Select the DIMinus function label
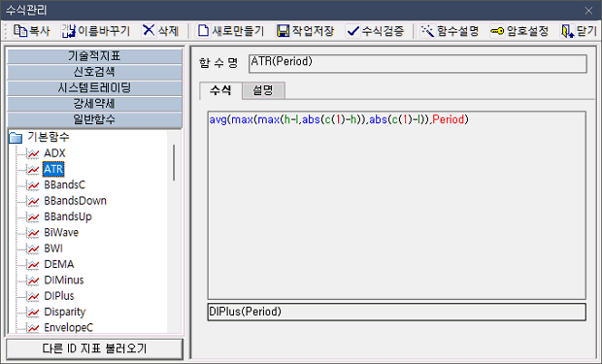 click(x=64, y=281)
